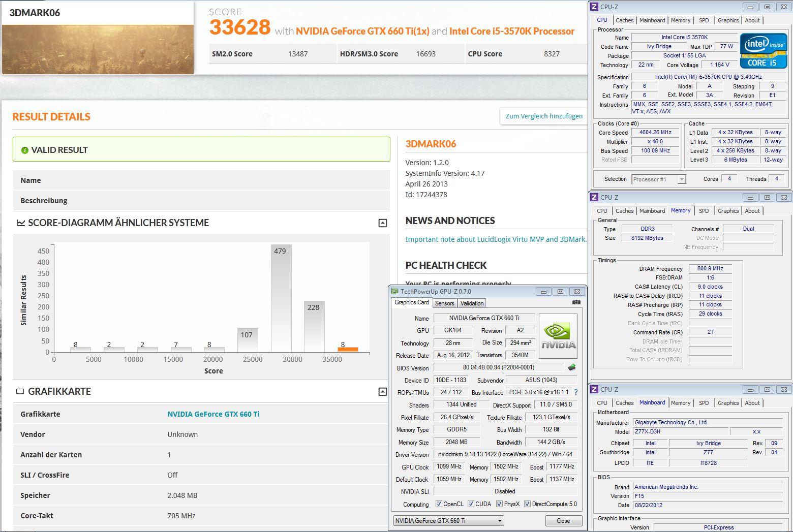Click the CPU-Z icon in Memory window title
793x532 pixels.
[594, 197]
